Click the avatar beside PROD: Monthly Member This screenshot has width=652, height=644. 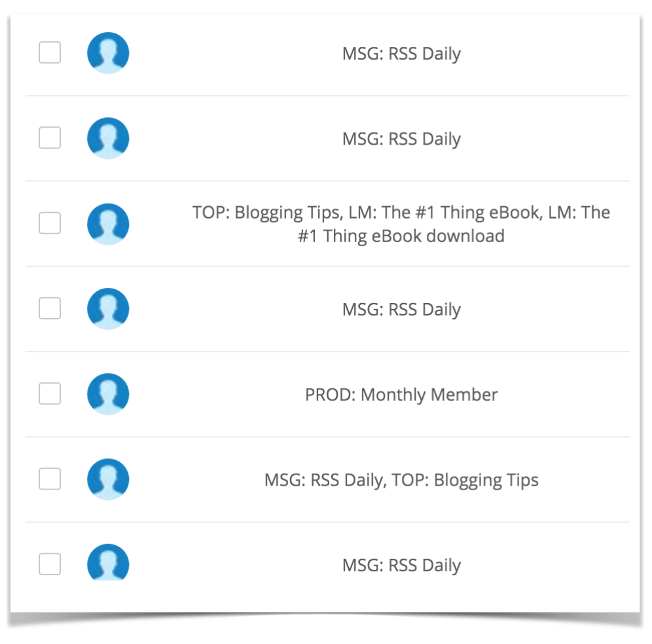point(108,394)
